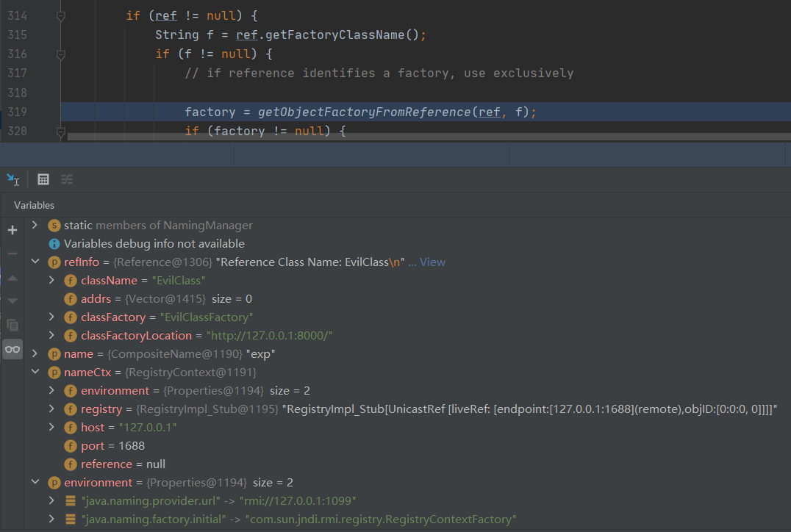
Task: Collapse the nameCtx variable node
Action: [35, 373]
